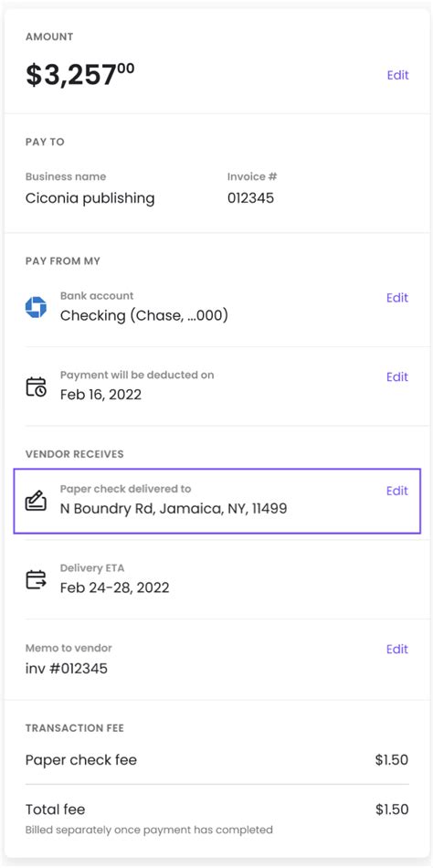Click the Feb 16, 2022 date
Viewport: 433px width, 868px height.
click(100, 395)
